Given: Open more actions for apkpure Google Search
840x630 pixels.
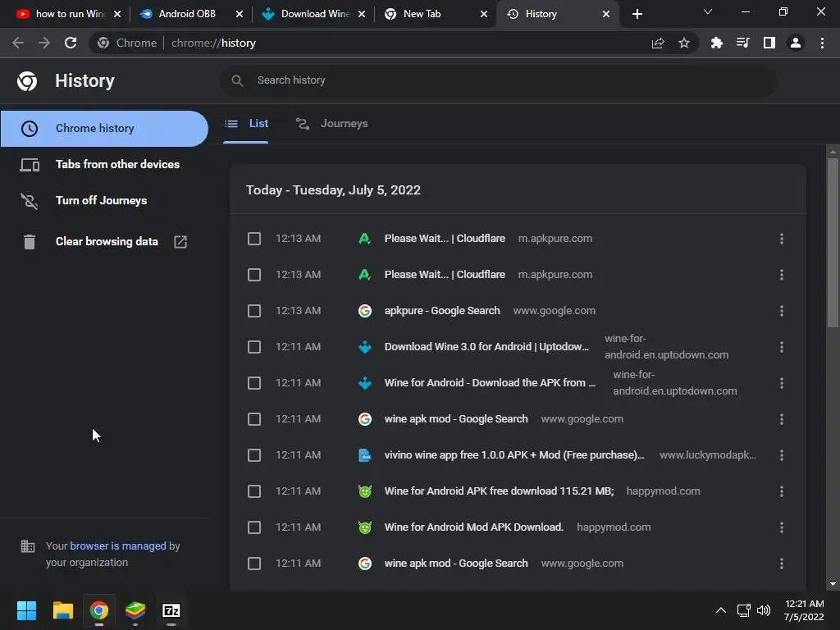Looking at the screenshot, I should tap(782, 311).
